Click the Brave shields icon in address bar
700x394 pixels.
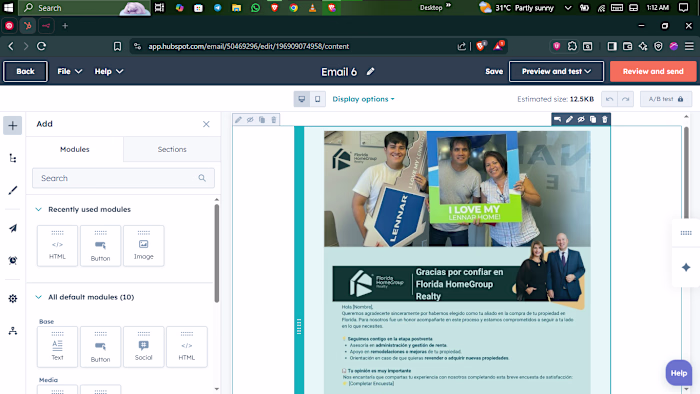(481, 46)
